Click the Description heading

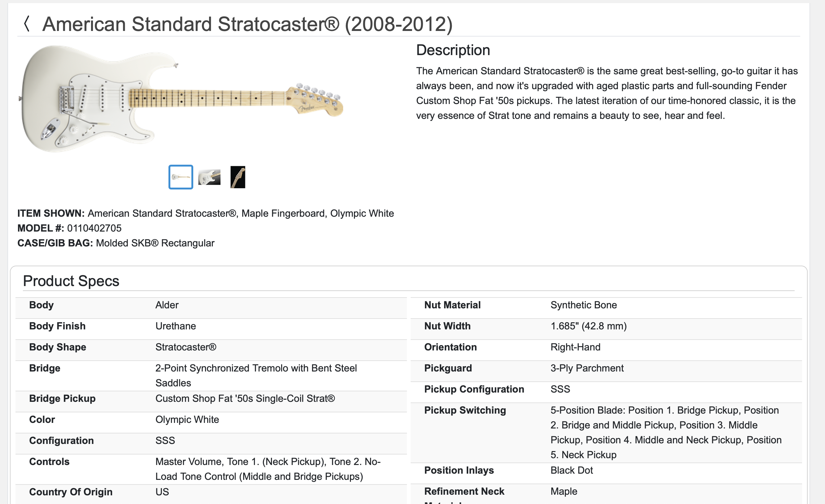[x=453, y=50]
